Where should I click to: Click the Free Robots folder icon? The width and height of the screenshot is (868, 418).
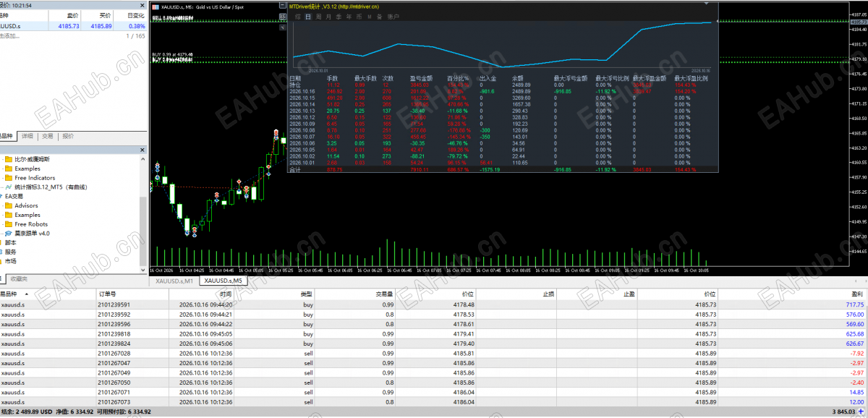[x=9, y=224]
